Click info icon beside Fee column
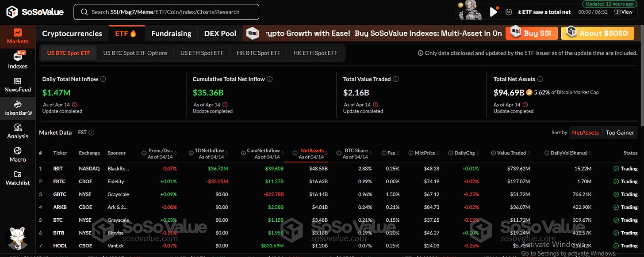644x257 pixels. pyautogui.click(x=384, y=153)
